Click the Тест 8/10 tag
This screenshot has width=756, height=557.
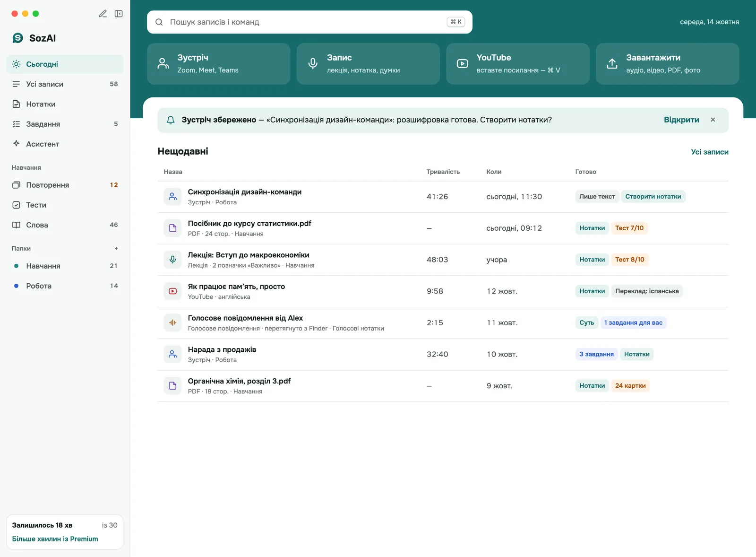tap(629, 260)
